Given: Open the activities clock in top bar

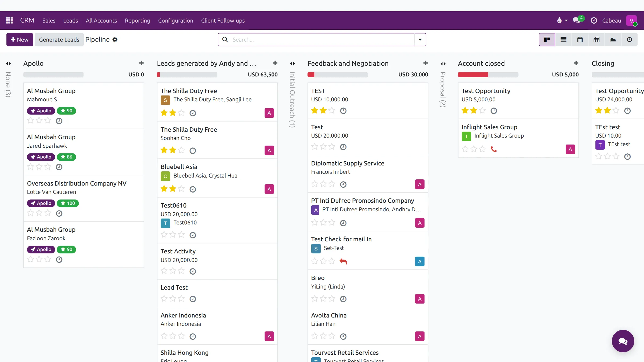Looking at the screenshot, I should tap(594, 20).
